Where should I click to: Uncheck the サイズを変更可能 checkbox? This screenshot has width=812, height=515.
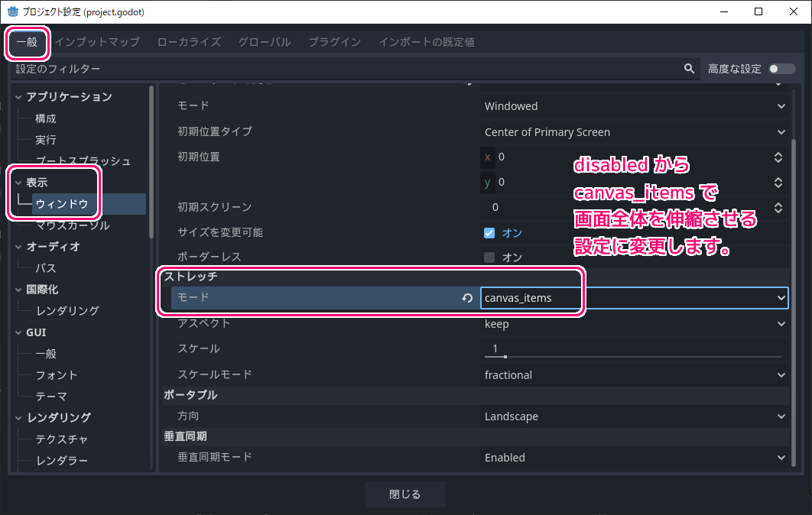tap(489, 233)
